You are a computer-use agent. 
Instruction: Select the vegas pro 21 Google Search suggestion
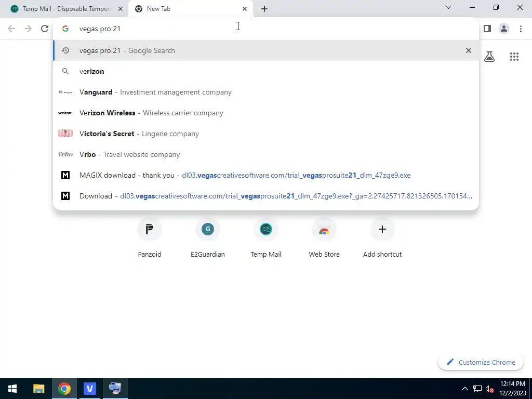coord(266,50)
